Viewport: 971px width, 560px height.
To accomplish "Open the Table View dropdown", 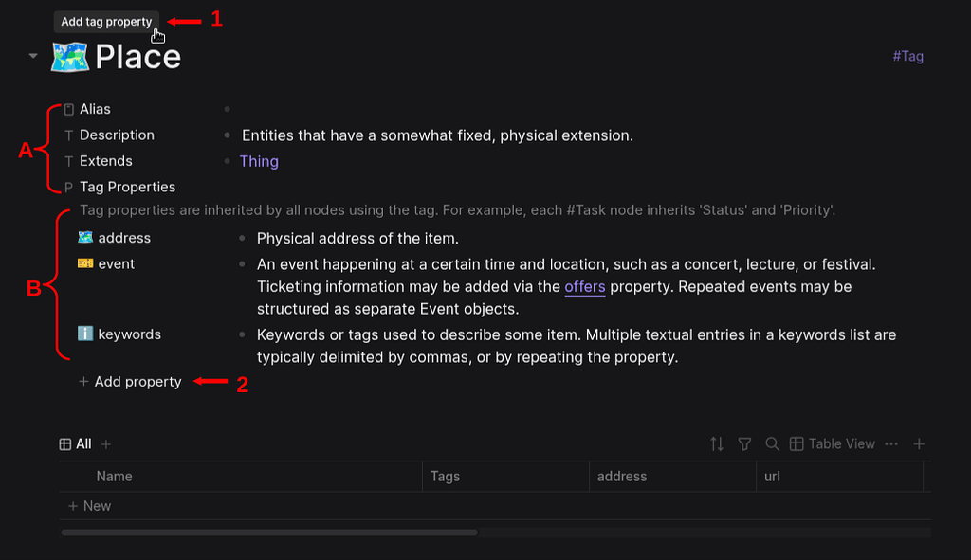I will (832, 444).
